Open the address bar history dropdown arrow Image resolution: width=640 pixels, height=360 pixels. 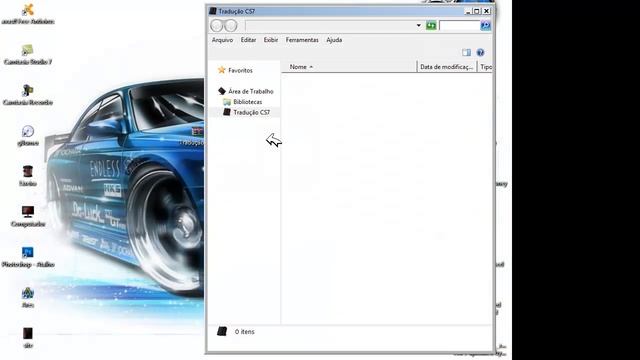418,25
